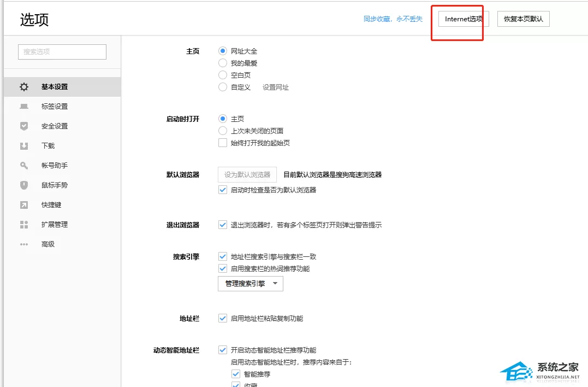The image size is (588, 387).
Task: Click the key icon beside 帐号助手
Action: (24, 165)
